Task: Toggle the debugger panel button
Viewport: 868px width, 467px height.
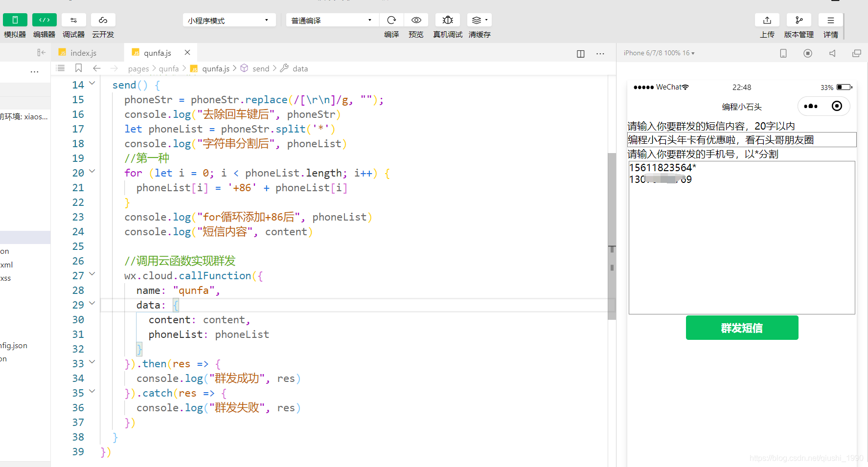Action: tap(73, 20)
